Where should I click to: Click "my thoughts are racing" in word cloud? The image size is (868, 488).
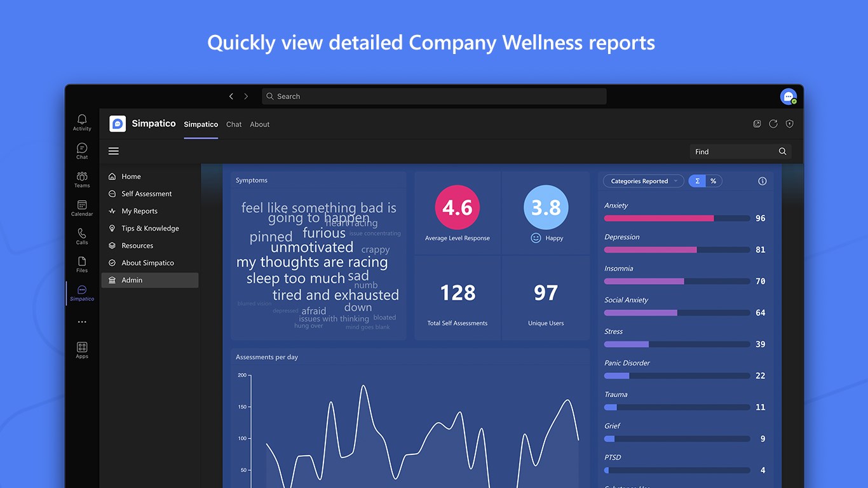[x=312, y=262]
